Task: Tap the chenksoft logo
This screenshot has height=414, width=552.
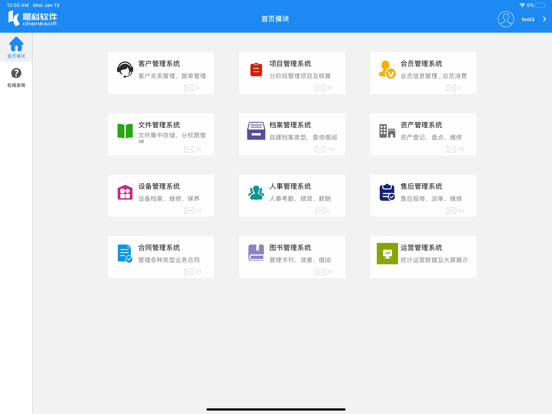Action: coord(32,18)
